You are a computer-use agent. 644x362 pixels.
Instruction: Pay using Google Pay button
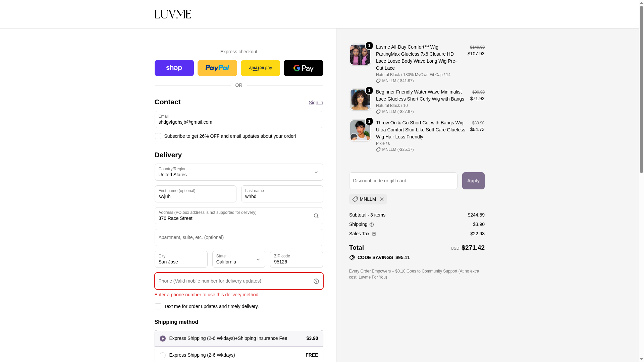304,68
